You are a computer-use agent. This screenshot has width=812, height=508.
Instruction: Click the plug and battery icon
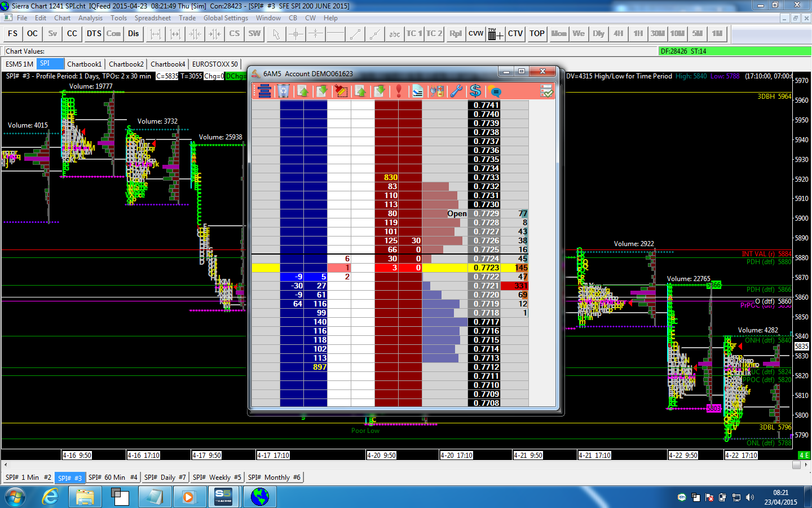437,91
